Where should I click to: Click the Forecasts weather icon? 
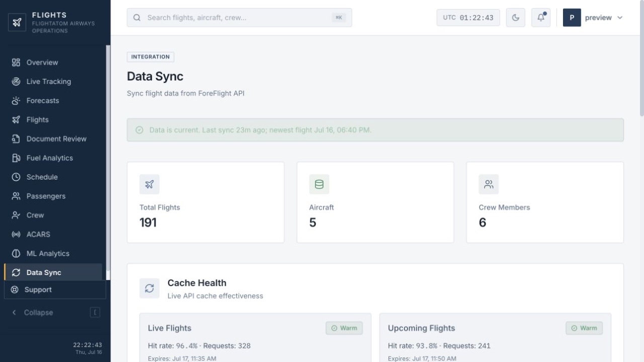click(x=16, y=101)
